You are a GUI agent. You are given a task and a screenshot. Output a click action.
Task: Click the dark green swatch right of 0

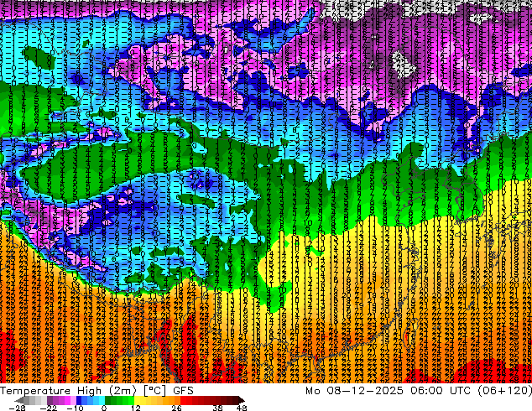click(107, 400)
